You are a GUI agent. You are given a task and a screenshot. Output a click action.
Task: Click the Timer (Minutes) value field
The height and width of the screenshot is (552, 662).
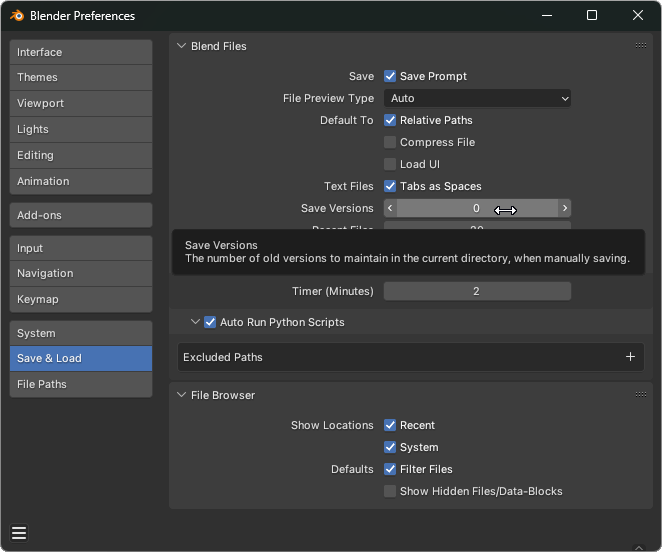(477, 291)
